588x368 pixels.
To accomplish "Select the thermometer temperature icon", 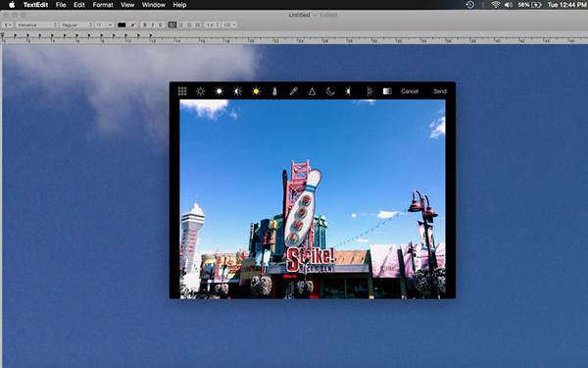I will pyautogui.click(x=274, y=91).
